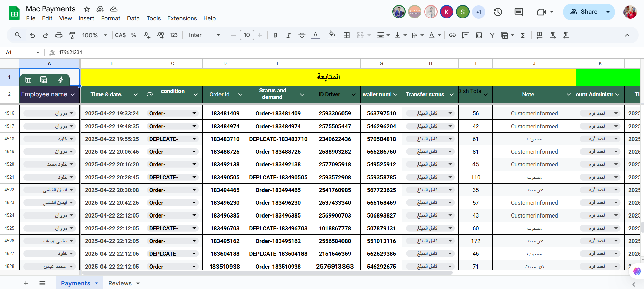Open your Google account avatar
The width and height of the screenshot is (644, 289).
point(630,12)
